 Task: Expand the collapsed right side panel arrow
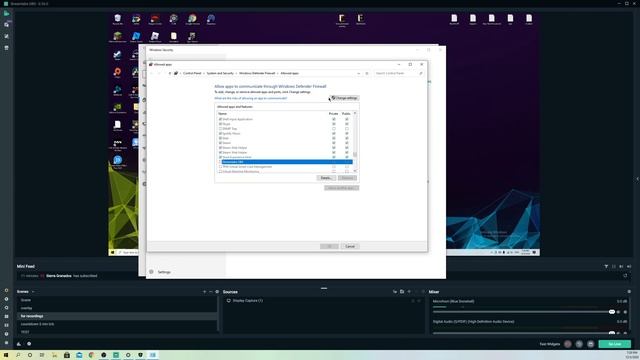[x=637, y=179]
